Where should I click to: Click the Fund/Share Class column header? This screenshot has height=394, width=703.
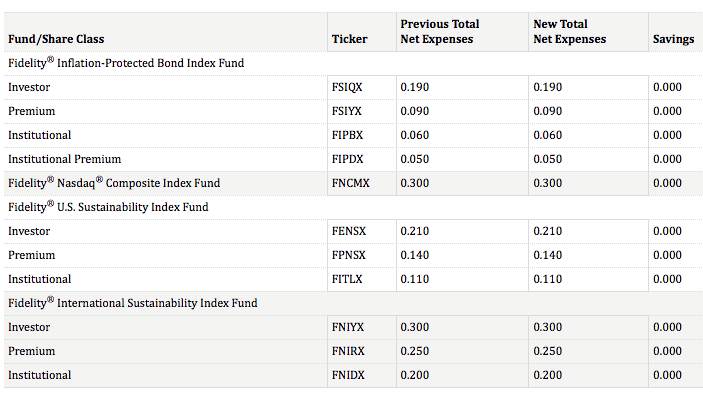[56, 39]
